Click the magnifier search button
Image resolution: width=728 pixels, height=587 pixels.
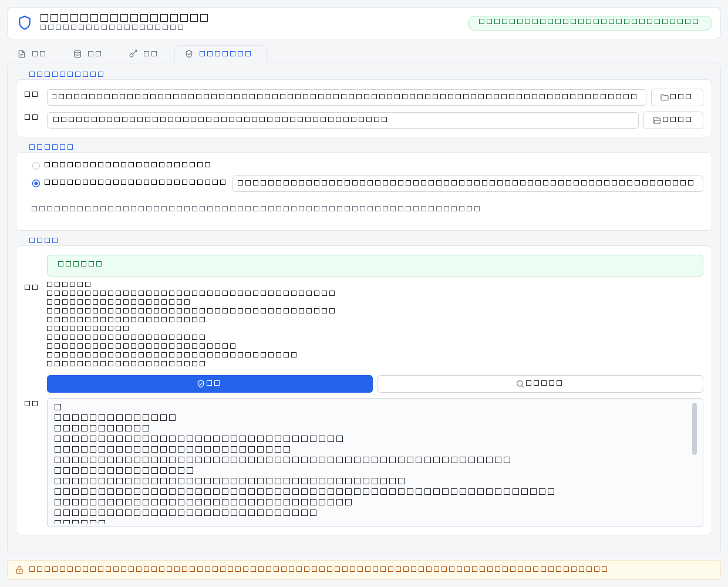[x=540, y=384]
